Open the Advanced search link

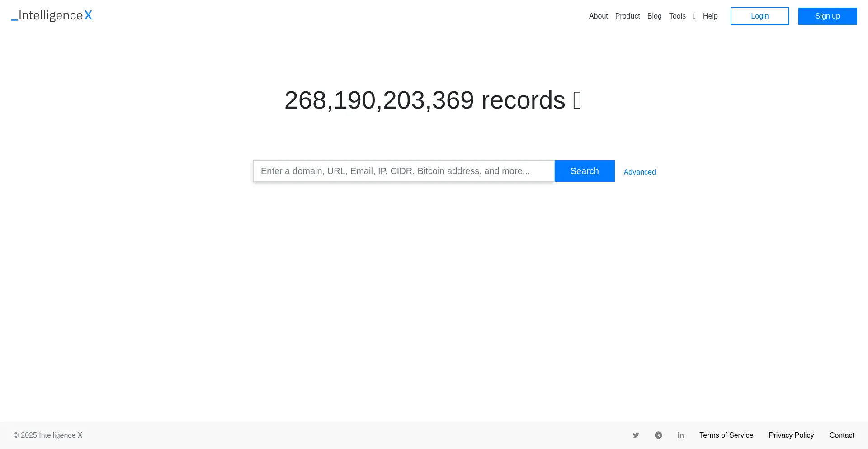pyautogui.click(x=640, y=172)
